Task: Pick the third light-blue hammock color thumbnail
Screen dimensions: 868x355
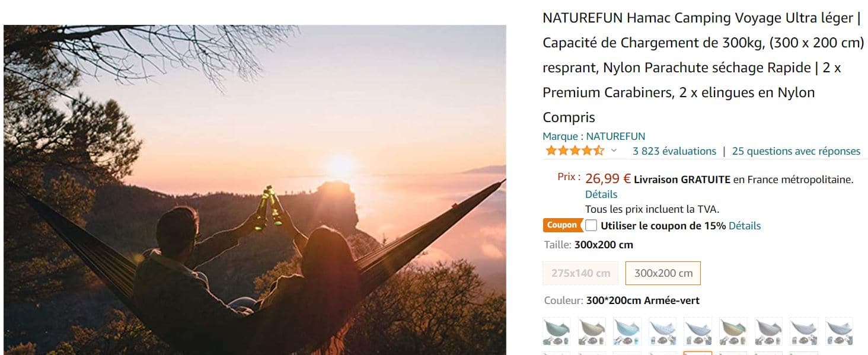Action: click(x=627, y=331)
